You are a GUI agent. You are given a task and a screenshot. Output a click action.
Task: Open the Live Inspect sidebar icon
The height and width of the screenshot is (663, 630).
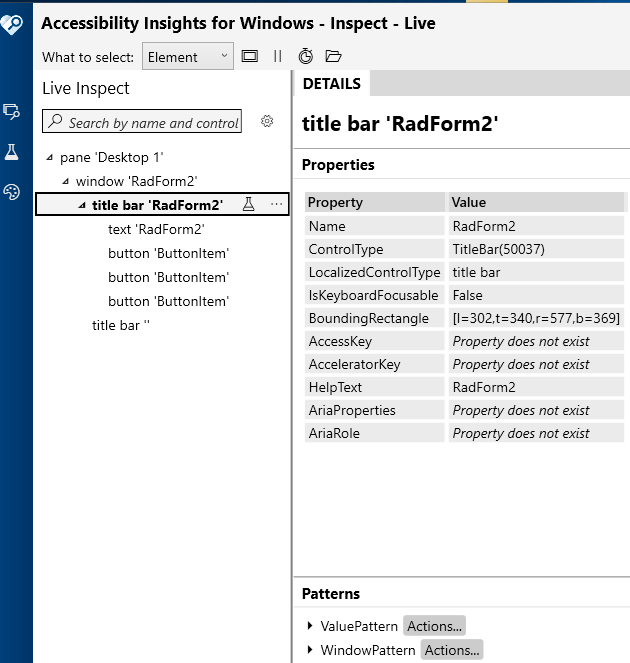pos(11,112)
